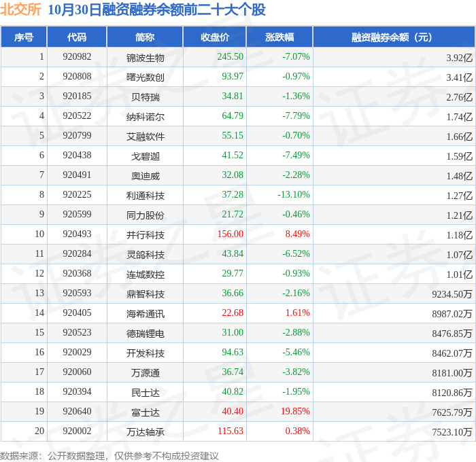Select stock name 同力股份

pos(145,215)
